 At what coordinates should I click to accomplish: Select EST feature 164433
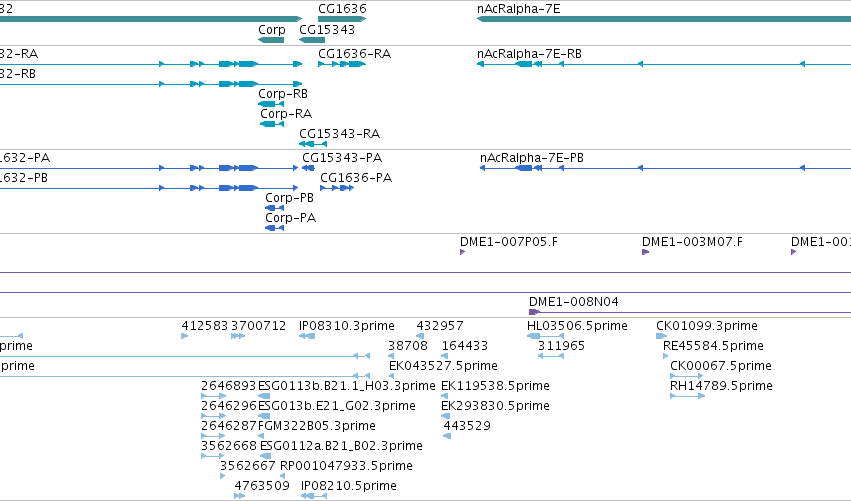pos(444,356)
